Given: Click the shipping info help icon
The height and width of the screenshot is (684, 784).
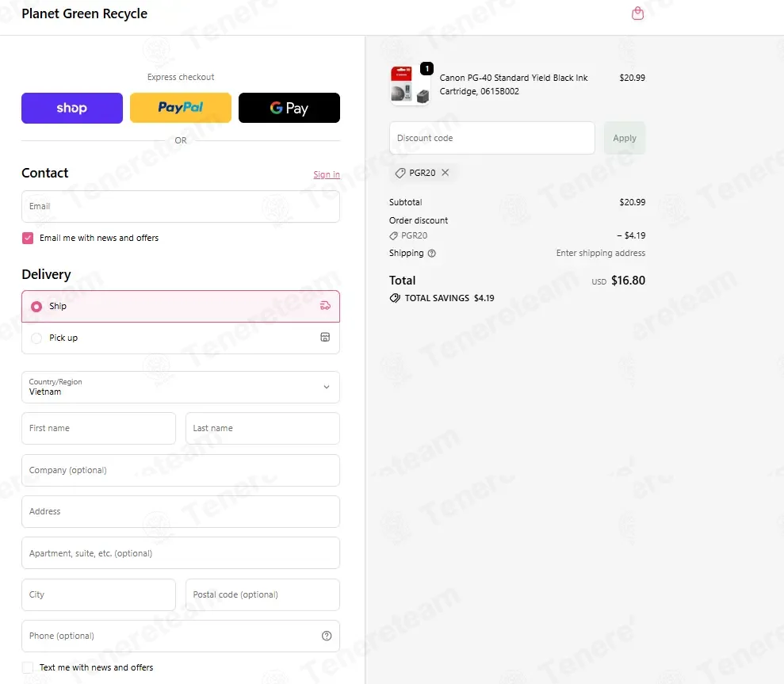Looking at the screenshot, I should (432, 254).
